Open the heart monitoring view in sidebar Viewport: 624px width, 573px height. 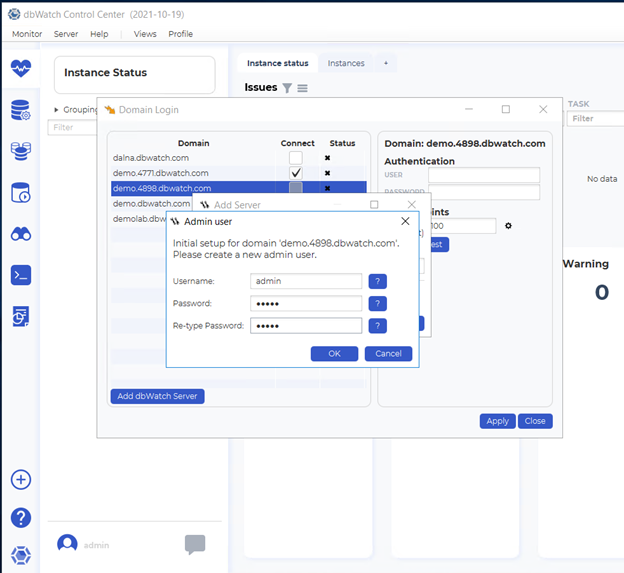[21, 68]
